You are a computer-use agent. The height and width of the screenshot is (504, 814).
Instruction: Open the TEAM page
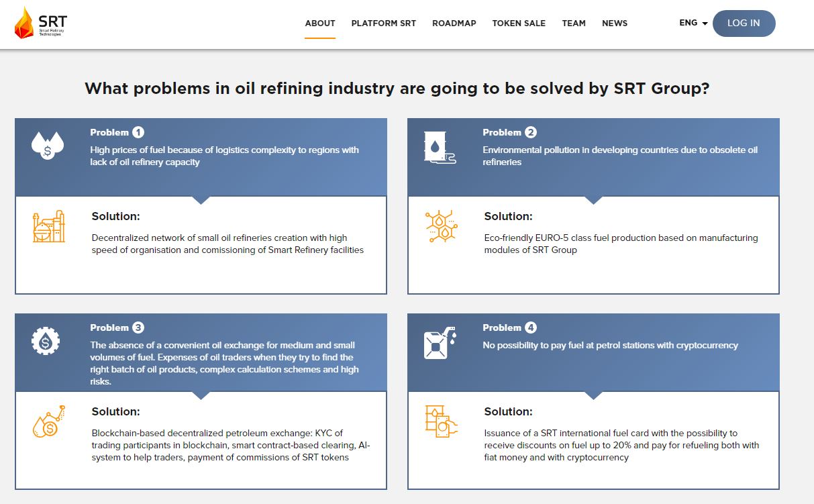click(x=574, y=23)
